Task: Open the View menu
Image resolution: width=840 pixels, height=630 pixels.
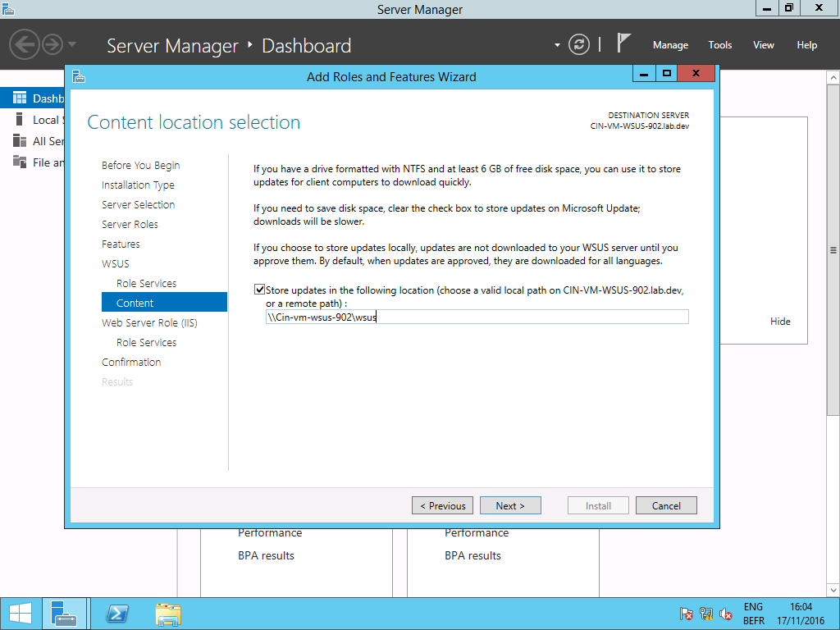Action: 763,45
